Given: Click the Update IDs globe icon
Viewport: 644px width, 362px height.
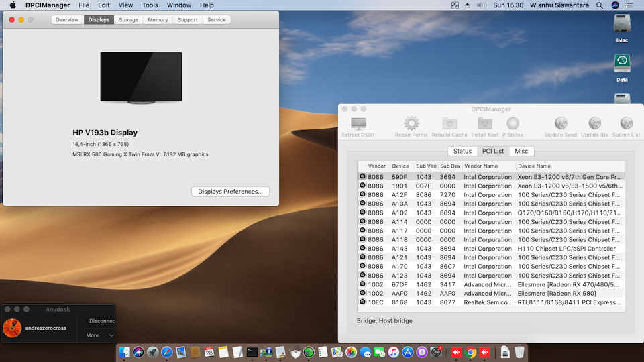Looking at the screenshot, I should click(x=594, y=124).
